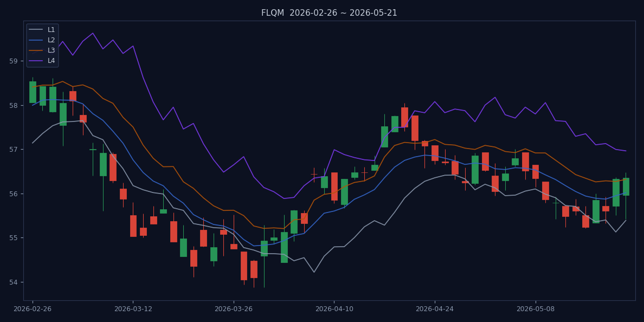The image size is (644, 322).
Task: Click the y-axis label 55
Action: tap(14, 238)
